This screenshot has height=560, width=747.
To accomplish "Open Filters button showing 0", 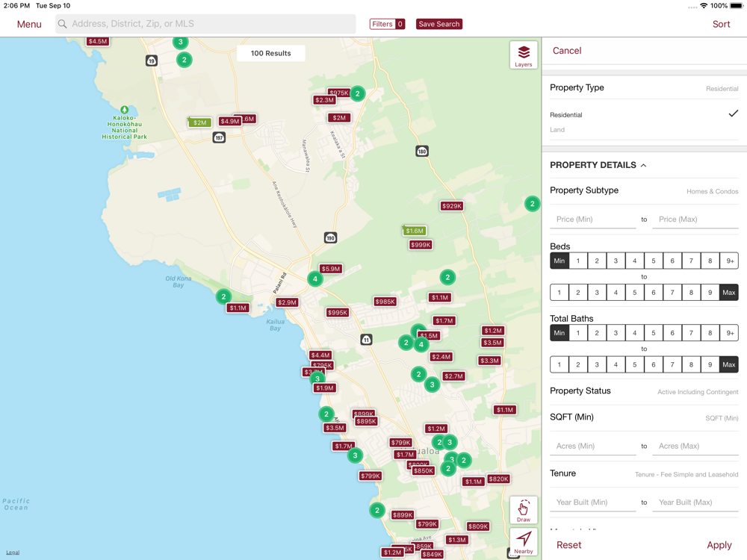I will (387, 24).
